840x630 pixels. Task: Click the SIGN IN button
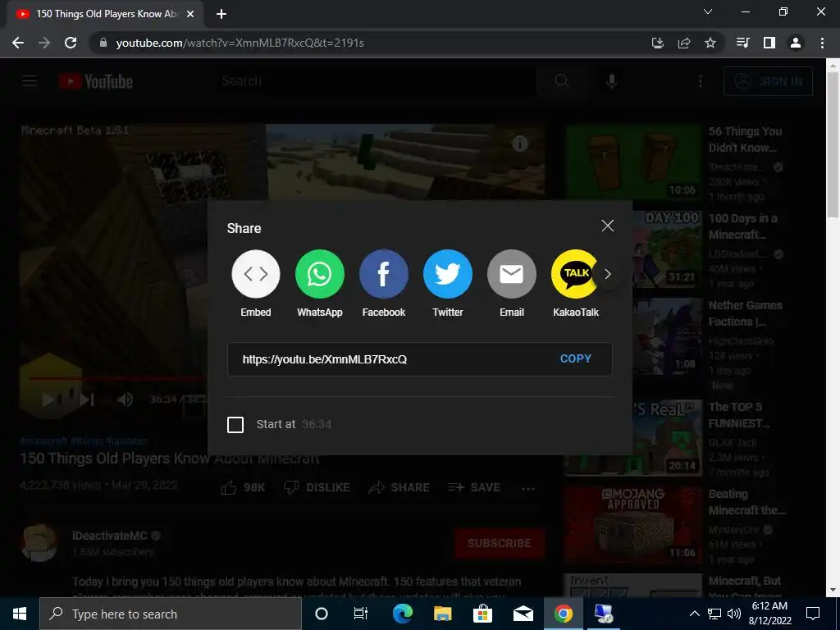click(768, 81)
